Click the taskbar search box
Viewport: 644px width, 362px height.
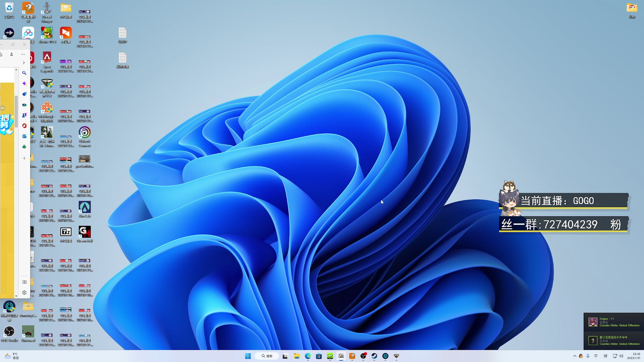pos(267,356)
